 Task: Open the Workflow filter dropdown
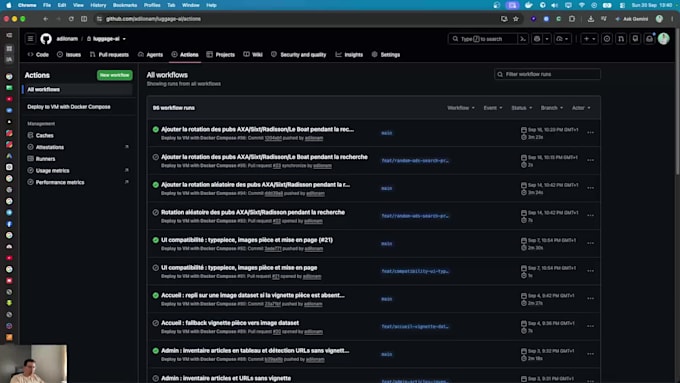[461, 108]
